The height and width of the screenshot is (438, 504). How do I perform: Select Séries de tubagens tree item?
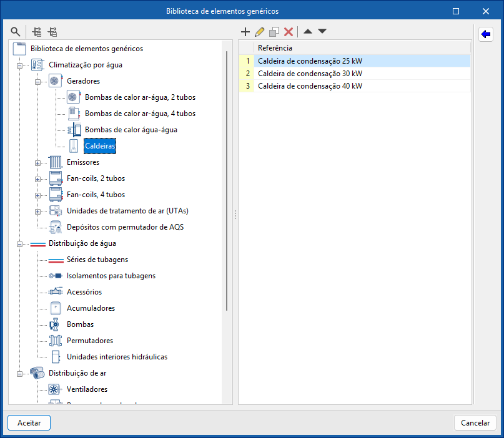(x=97, y=260)
